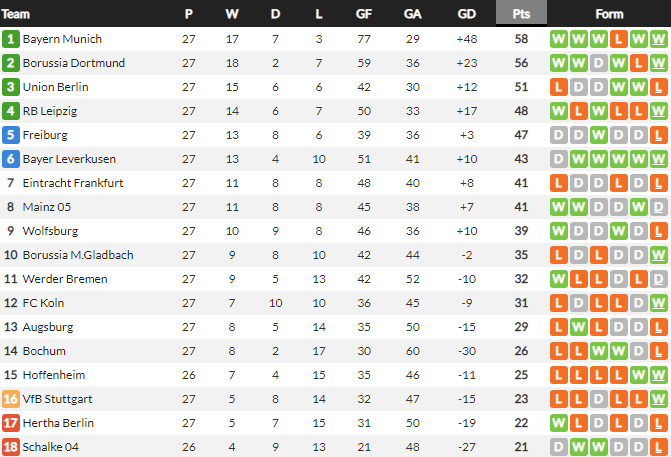Click the only loss badge in Bayern Munich's form
Viewport: 671px width, 457px height.
tap(618, 39)
